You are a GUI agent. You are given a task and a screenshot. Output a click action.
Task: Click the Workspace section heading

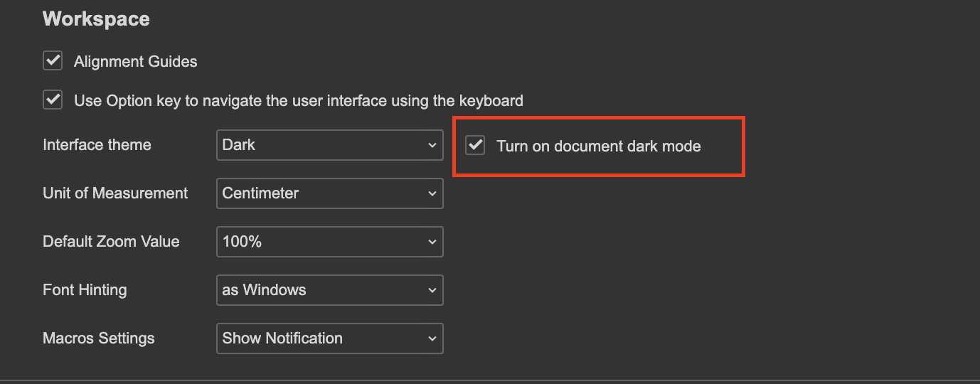[97, 18]
